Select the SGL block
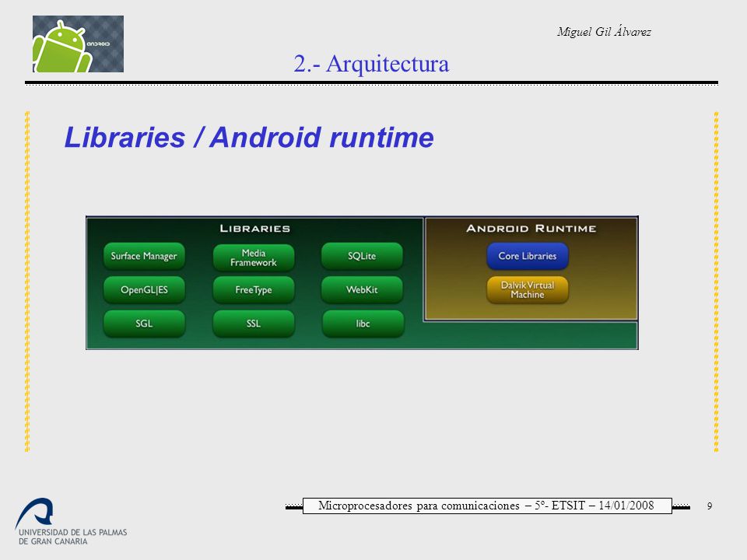 pos(144,324)
